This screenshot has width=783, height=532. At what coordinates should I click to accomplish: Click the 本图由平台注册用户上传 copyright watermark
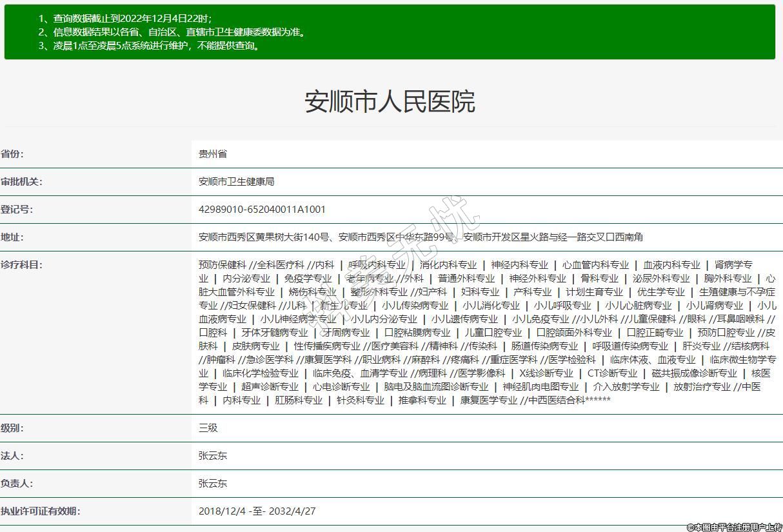734,527
